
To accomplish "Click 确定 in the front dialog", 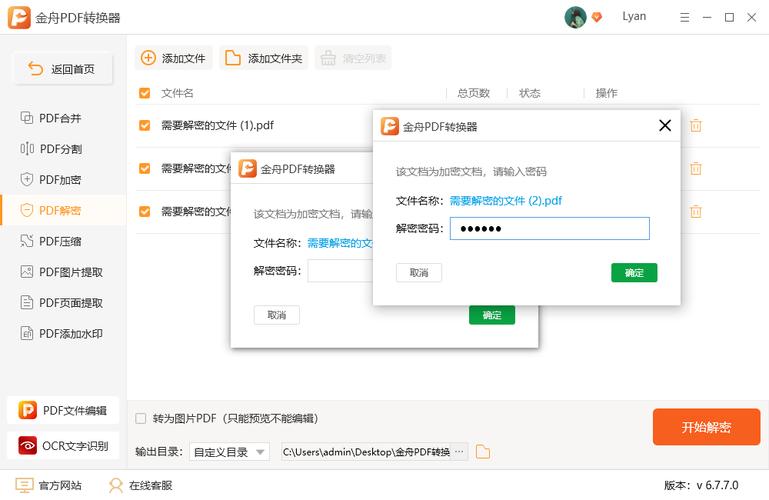I will coord(634,273).
